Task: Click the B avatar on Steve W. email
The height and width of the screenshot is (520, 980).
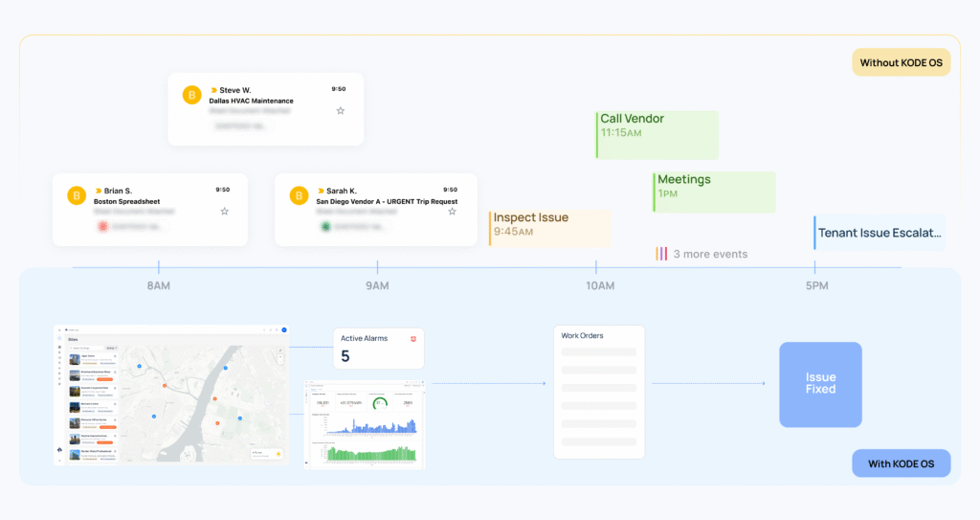Action: point(191,95)
